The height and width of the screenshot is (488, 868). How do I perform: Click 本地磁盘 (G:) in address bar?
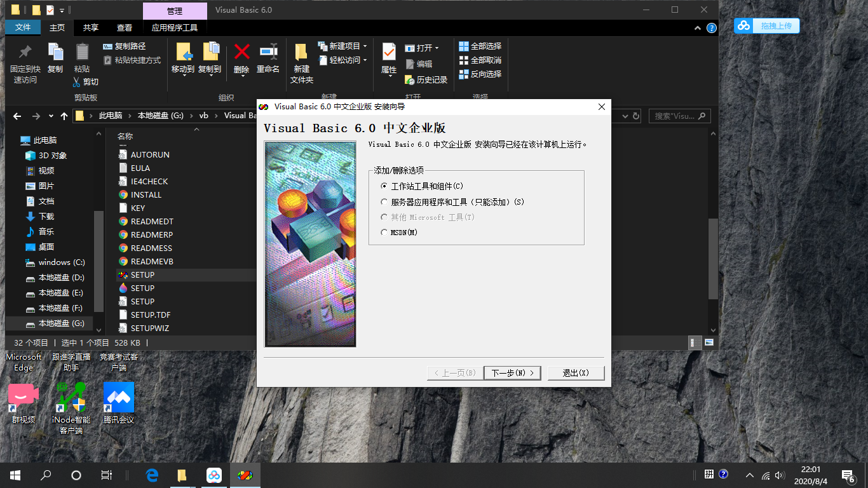click(161, 116)
